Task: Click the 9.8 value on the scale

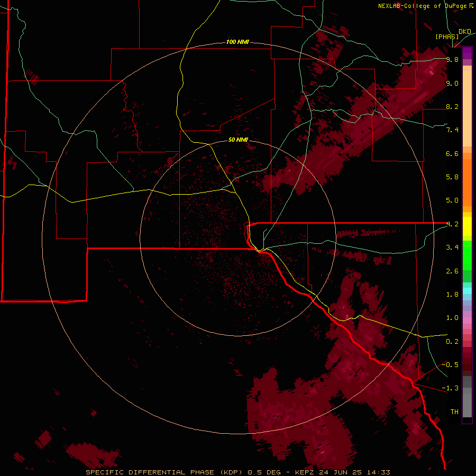Action: pyautogui.click(x=452, y=59)
